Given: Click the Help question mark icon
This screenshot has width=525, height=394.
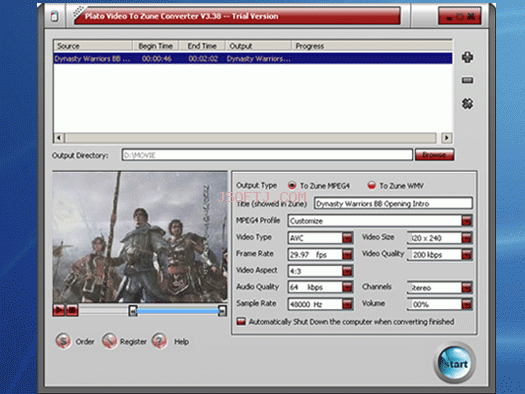Looking at the screenshot, I should coord(159,341).
